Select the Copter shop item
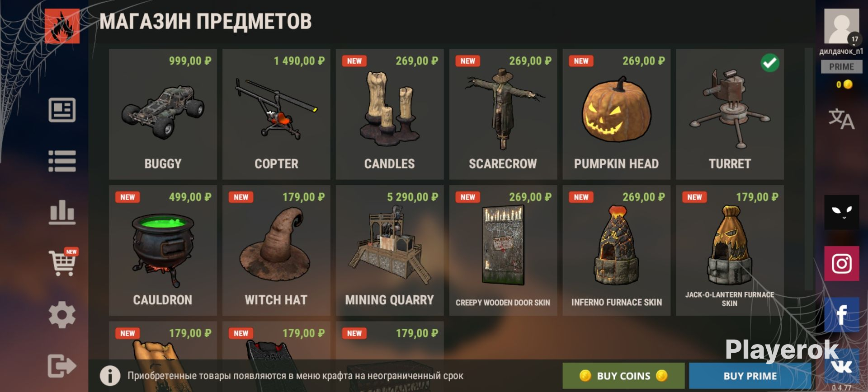 point(276,114)
